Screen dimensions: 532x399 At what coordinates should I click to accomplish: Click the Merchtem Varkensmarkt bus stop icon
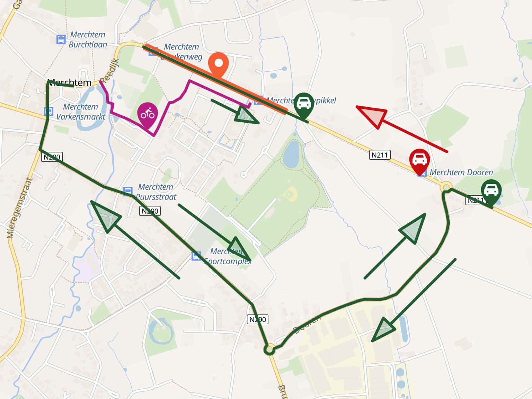(x=49, y=112)
